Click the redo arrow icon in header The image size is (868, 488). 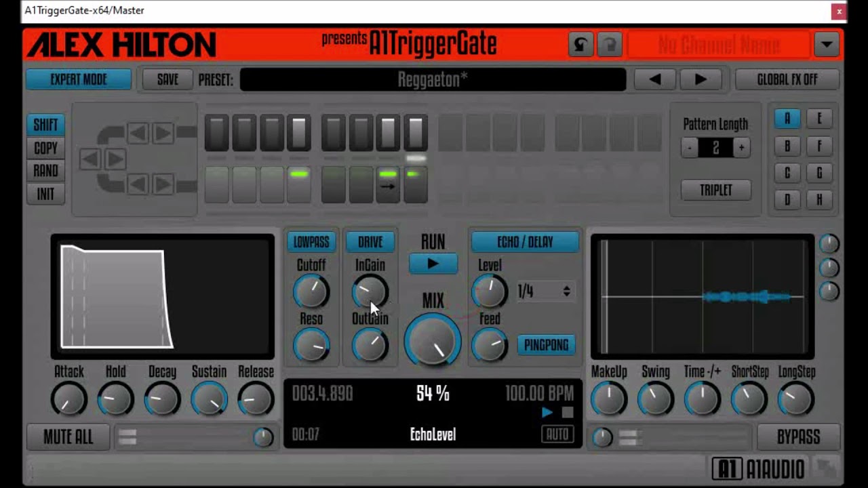pyautogui.click(x=610, y=45)
